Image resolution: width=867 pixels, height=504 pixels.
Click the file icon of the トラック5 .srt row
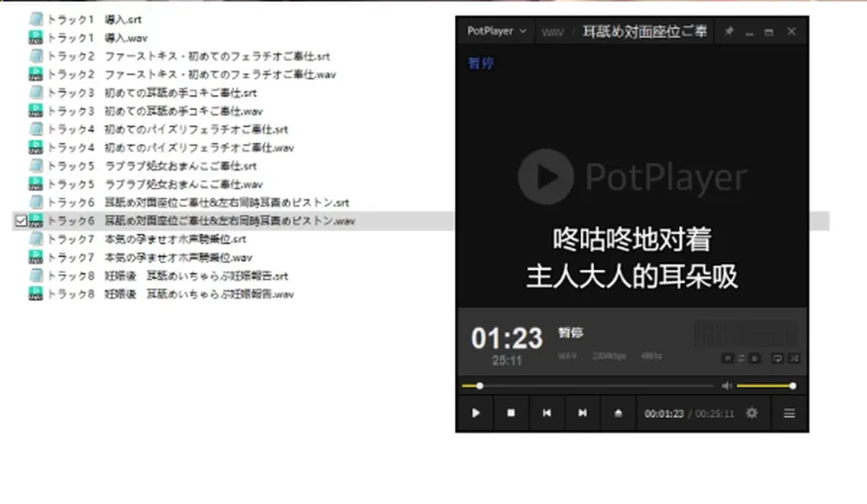(36, 165)
